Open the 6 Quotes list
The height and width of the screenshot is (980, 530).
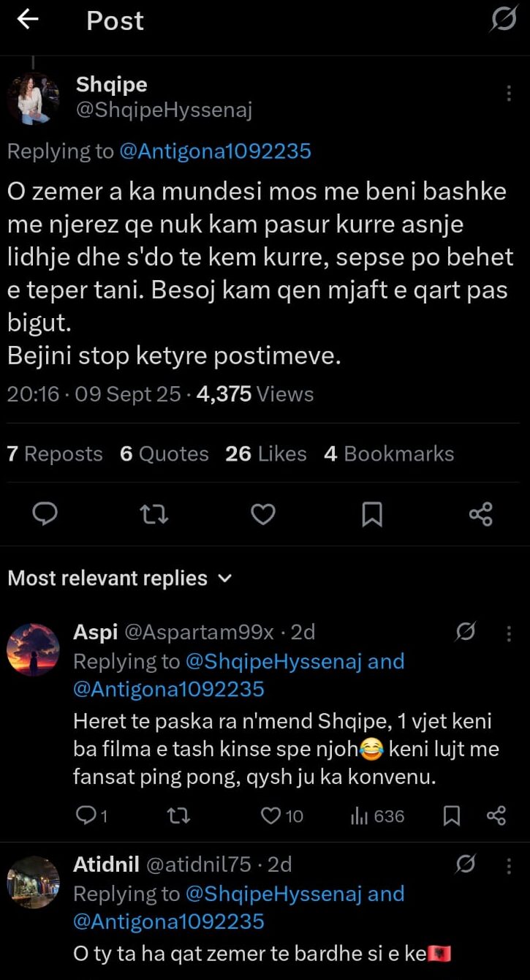coord(164,454)
